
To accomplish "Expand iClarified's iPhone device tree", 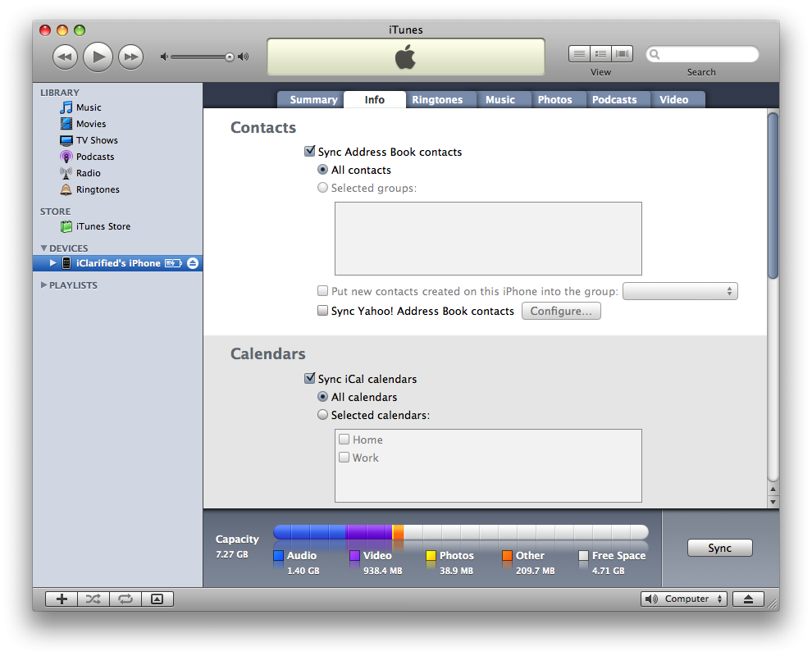I will tap(53, 263).
